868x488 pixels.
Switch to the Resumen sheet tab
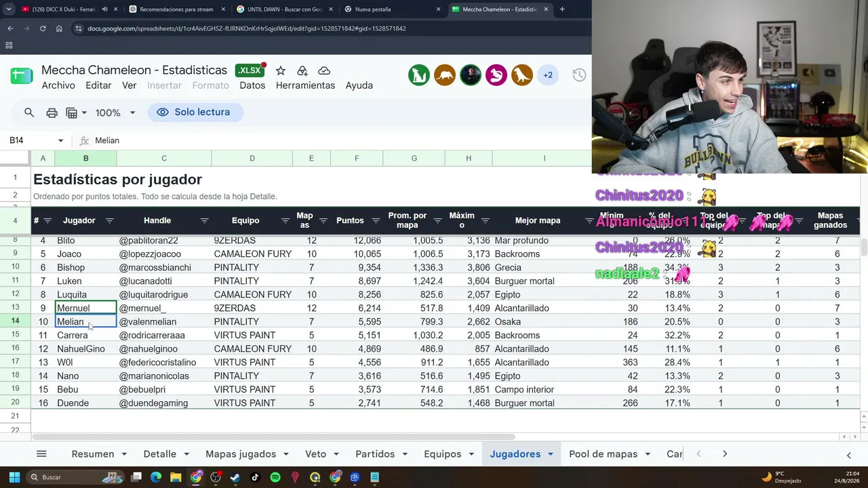click(x=93, y=454)
